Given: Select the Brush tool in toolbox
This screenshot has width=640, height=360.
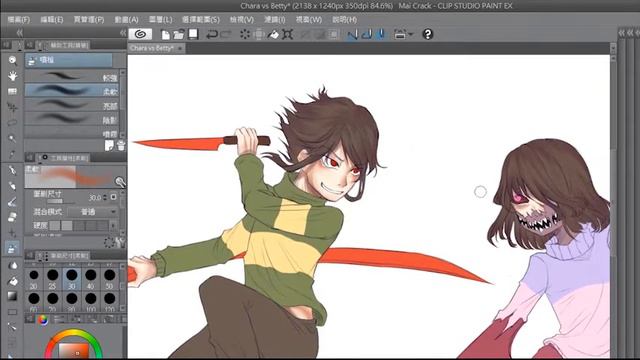Looking at the screenshot, I should click(x=12, y=201).
